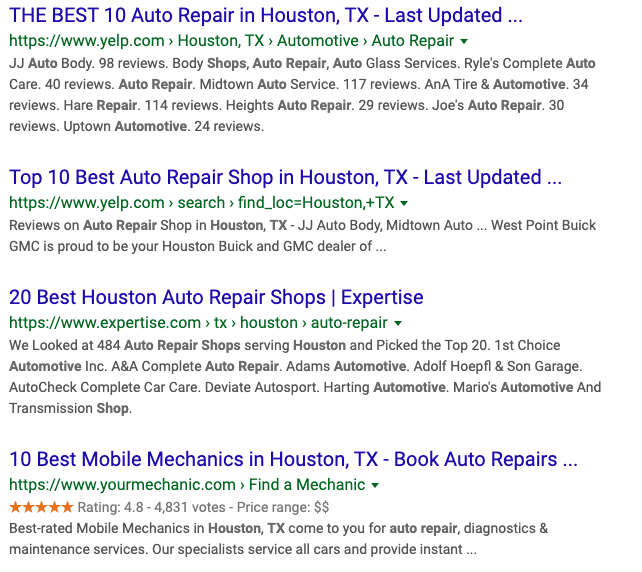Click "Price range: $$" text
The width and height of the screenshot is (642, 572).
(283, 507)
